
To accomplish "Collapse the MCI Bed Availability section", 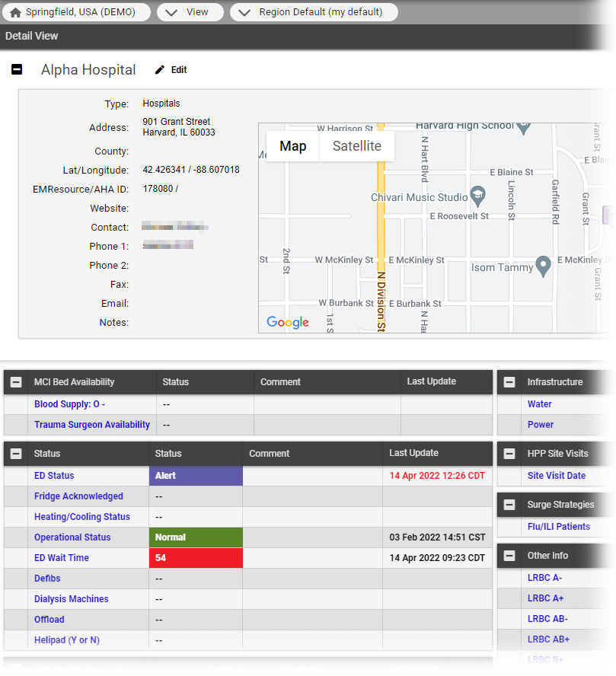I will coord(15,381).
